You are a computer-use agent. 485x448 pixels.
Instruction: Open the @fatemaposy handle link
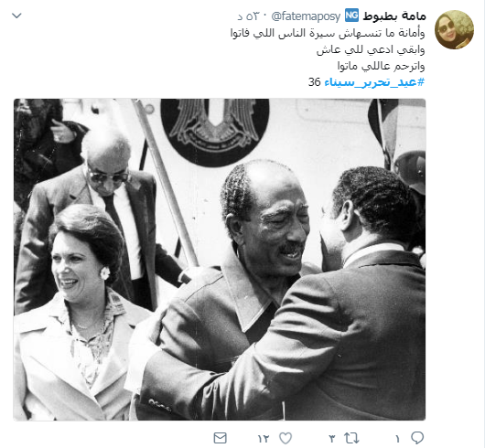pos(306,16)
